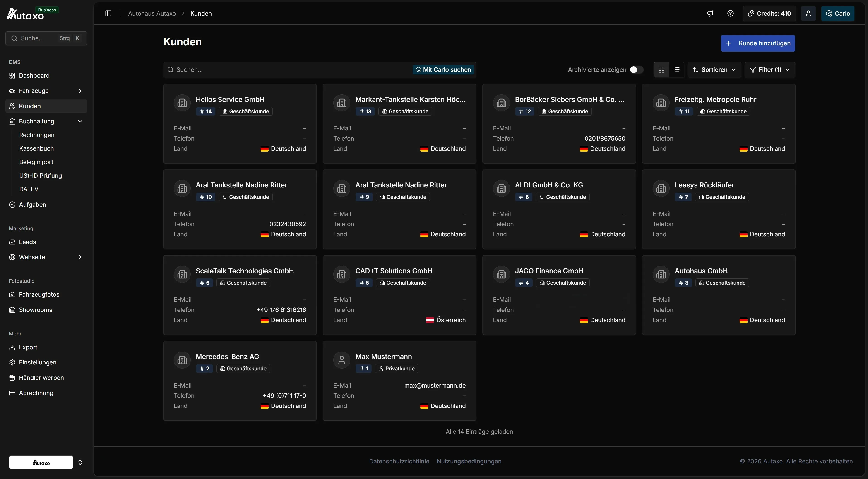Click Austrian flag on CAD+T card

click(x=430, y=320)
